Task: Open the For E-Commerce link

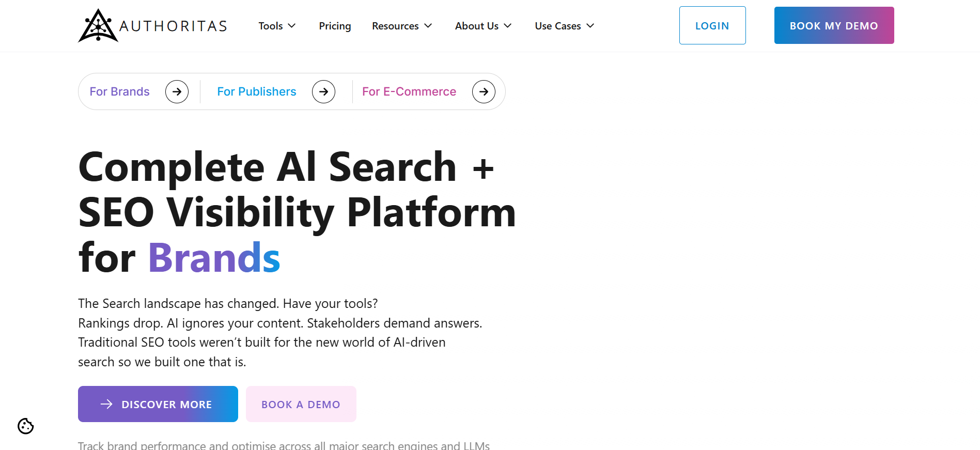Action: coord(409,91)
